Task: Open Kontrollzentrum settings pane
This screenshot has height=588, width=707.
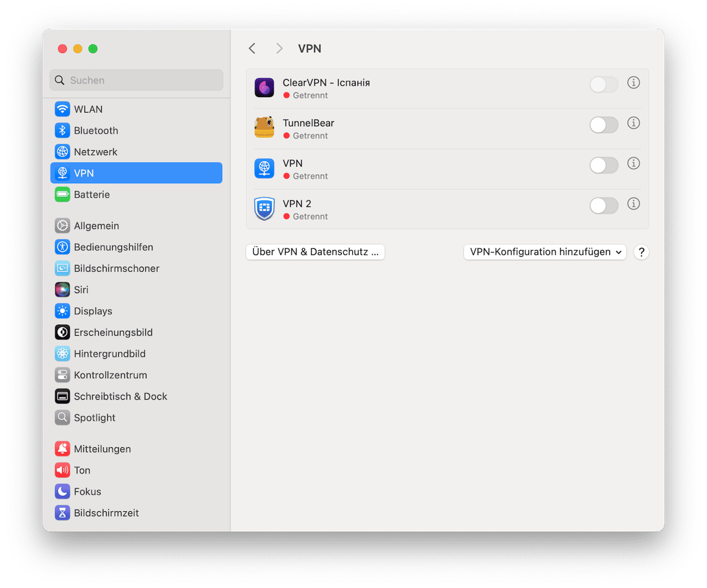Action: coord(110,375)
